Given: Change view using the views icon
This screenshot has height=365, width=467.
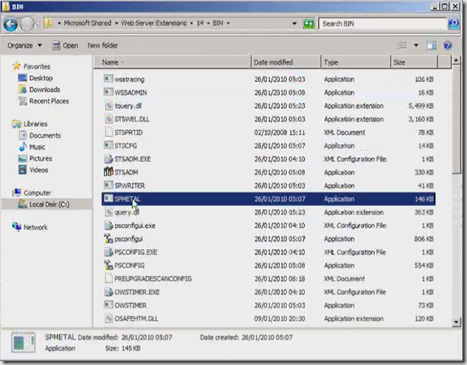Looking at the screenshot, I should pos(402,45).
